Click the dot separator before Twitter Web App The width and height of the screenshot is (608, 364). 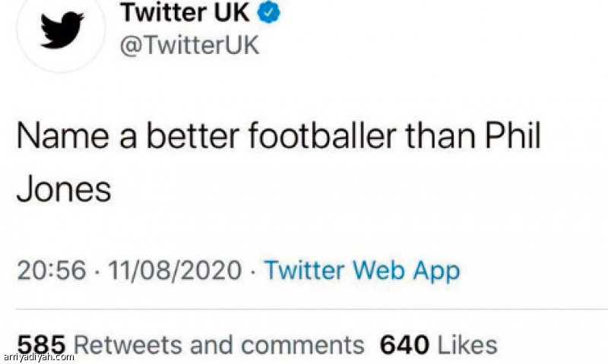[255, 270]
